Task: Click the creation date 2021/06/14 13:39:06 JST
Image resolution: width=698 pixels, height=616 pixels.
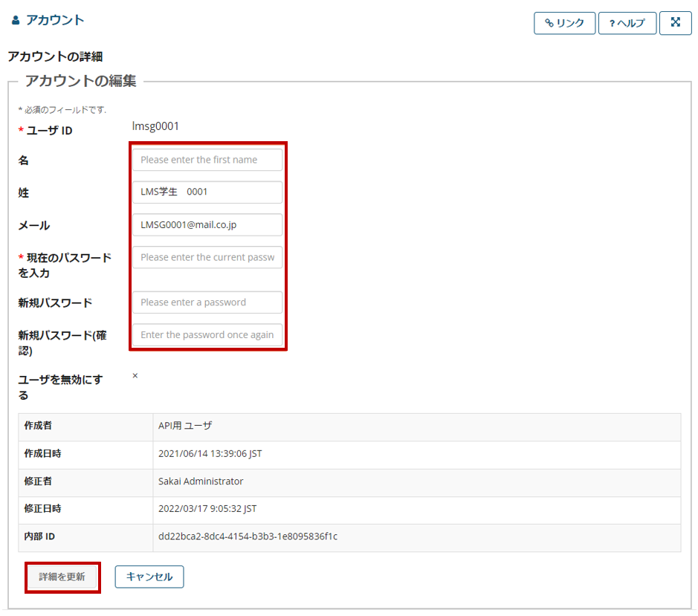Action: [x=210, y=453]
